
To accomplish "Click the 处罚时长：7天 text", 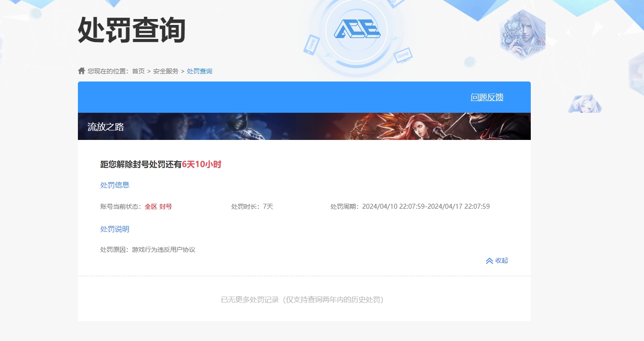I will click(x=252, y=207).
